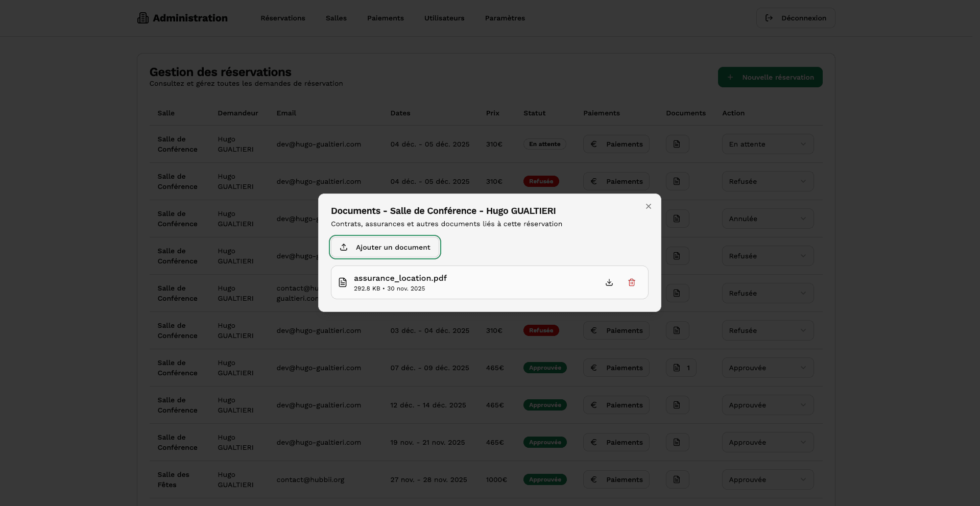The image size is (980, 506).
Task: Open documents icon for Salle des Fêtes reservation
Action: (677, 479)
